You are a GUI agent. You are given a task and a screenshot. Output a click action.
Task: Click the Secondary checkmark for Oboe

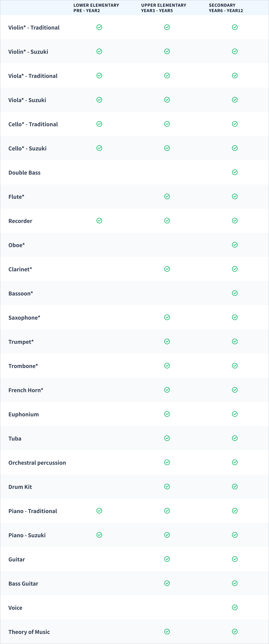click(x=235, y=245)
